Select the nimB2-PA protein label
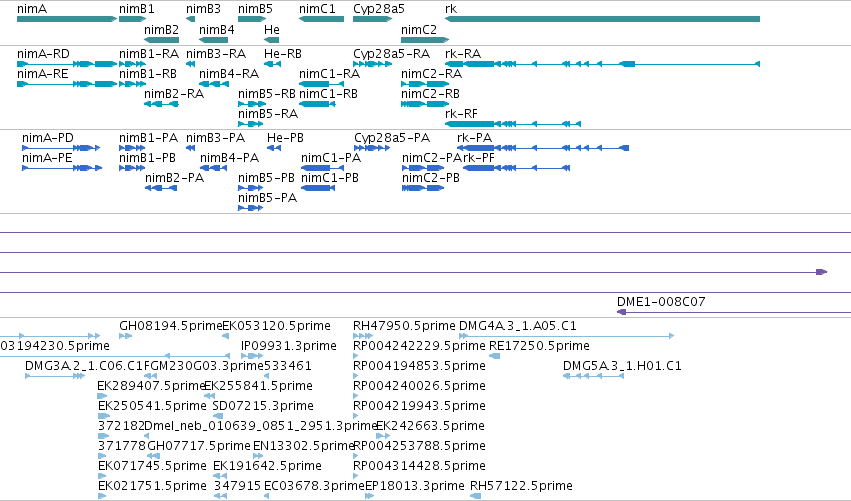Image resolution: width=851 pixels, height=501 pixels. 175,178
